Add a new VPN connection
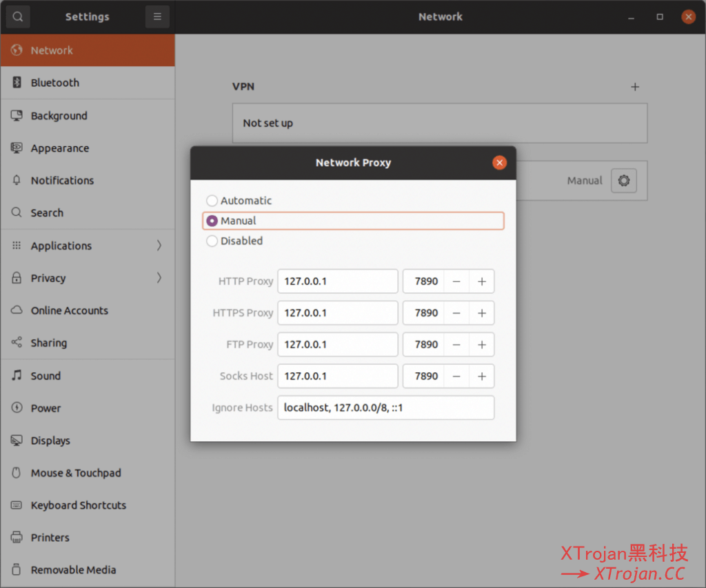Screen dimensions: 706x588 tap(635, 87)
